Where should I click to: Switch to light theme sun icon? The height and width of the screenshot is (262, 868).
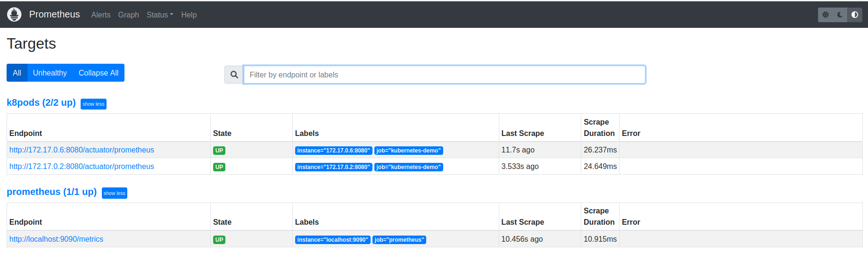826,15
